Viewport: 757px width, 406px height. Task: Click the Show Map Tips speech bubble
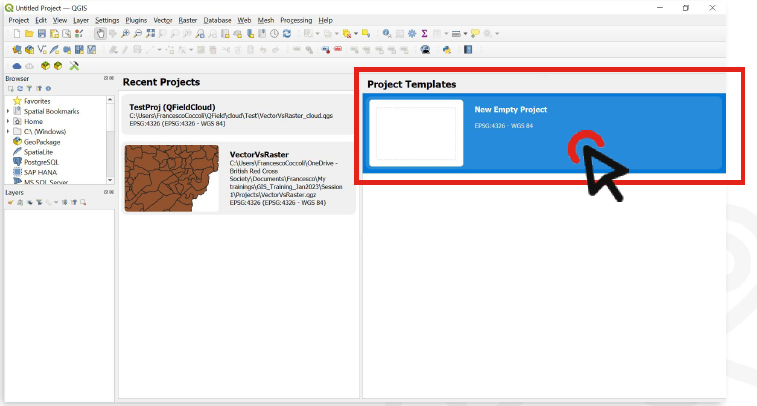tap(476, 34)
